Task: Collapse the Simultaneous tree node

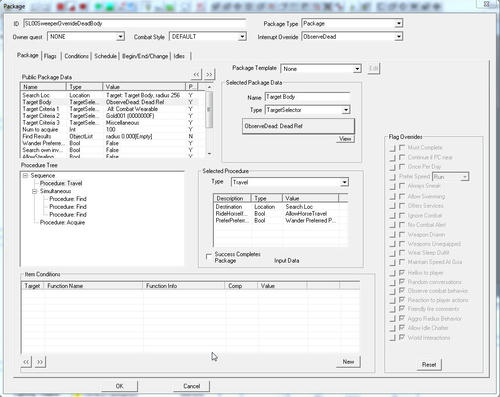Action: point(35,191)
